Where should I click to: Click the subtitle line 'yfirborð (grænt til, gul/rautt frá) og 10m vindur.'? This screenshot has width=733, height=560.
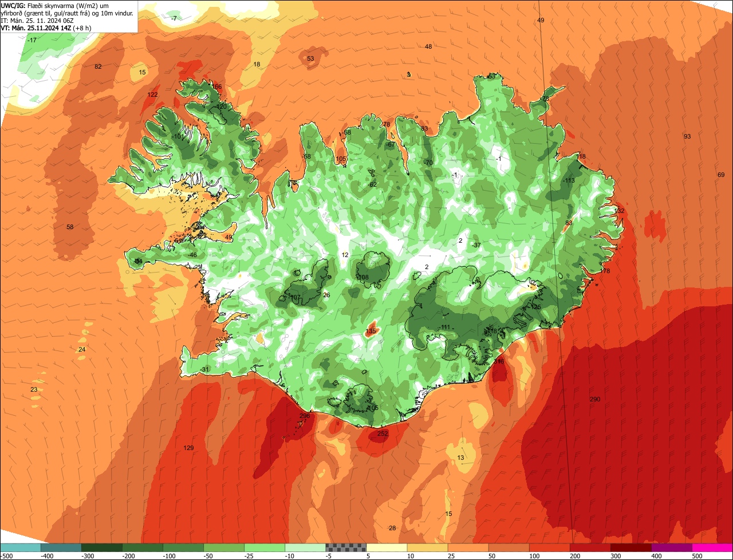[68, 13]
